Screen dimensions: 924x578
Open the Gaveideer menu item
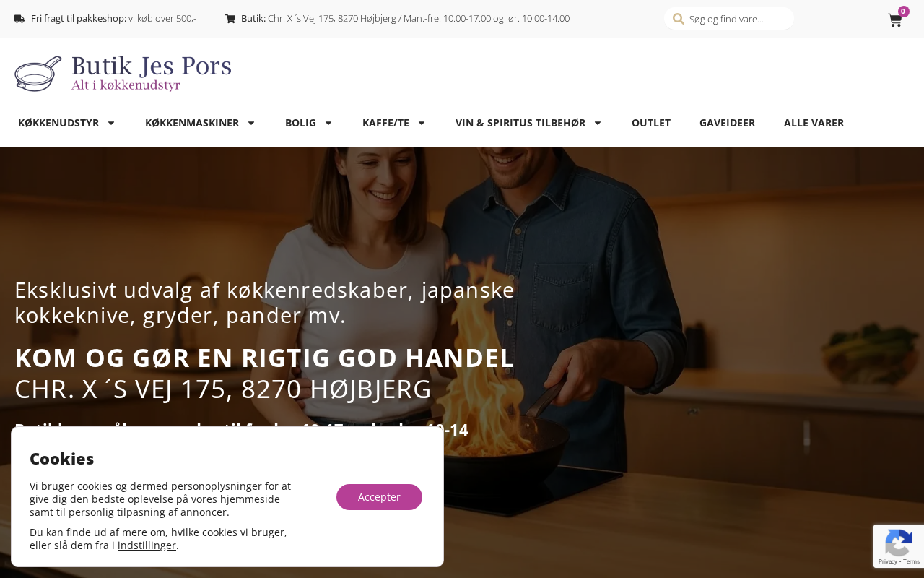(x=727, y=123)
